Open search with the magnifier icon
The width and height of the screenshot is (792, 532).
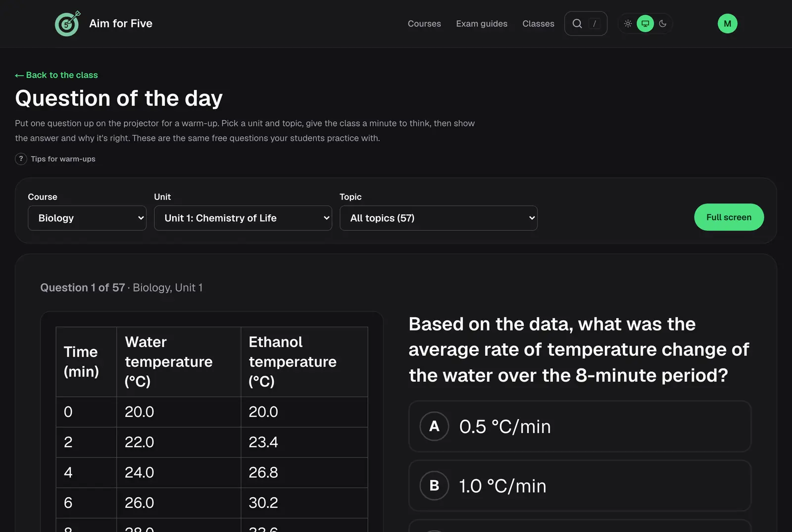click(577, 23)
